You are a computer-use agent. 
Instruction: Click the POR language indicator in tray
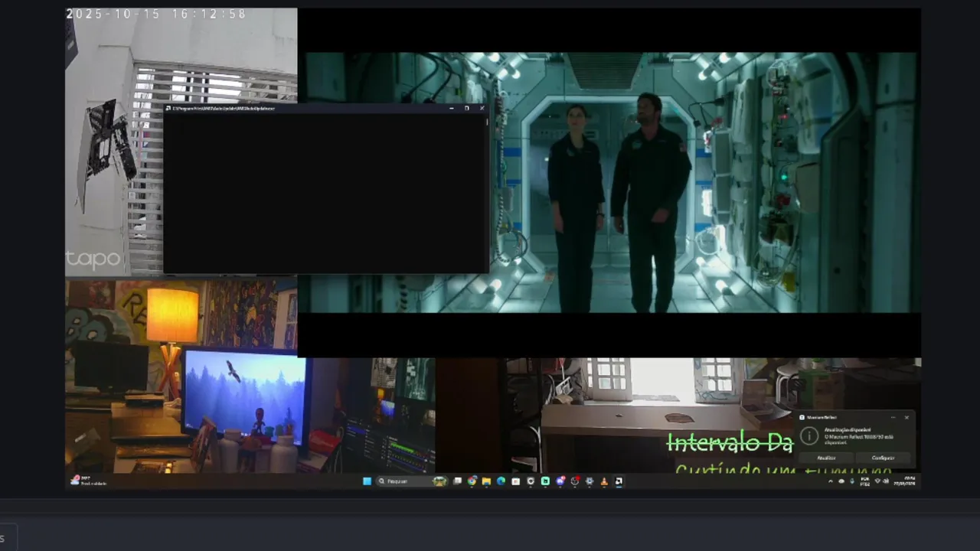click(x=865, y=481)
